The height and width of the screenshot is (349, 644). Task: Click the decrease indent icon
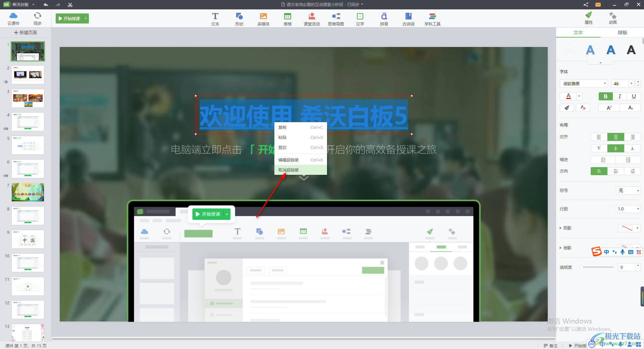point(603,160)
